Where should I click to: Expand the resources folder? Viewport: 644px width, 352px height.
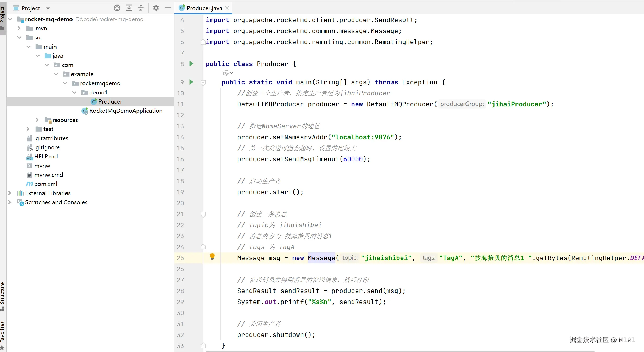point(37,120)
